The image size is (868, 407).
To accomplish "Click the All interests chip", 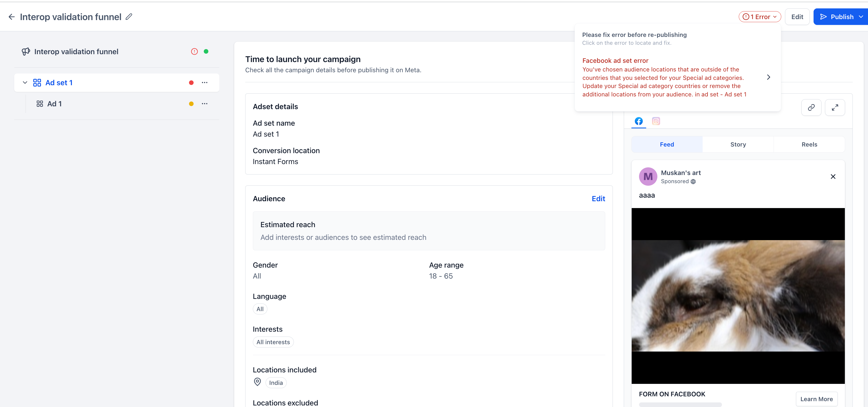I will (273, 342).
